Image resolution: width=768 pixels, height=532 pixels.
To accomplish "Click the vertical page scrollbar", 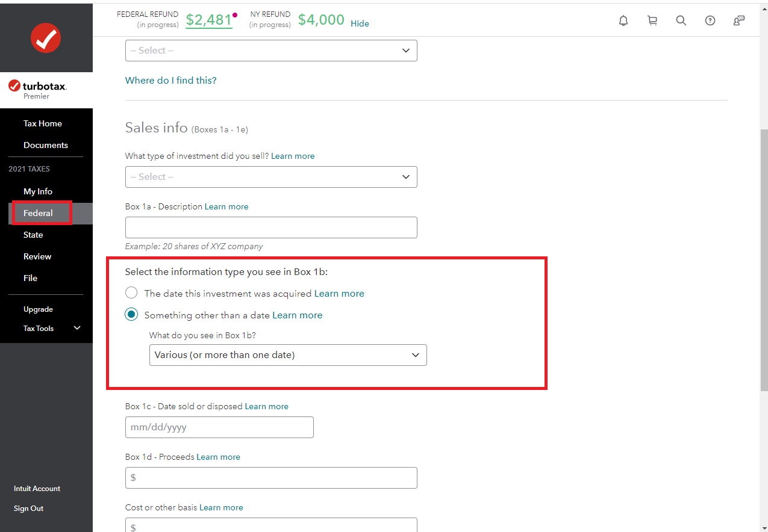I will point(764,259).
